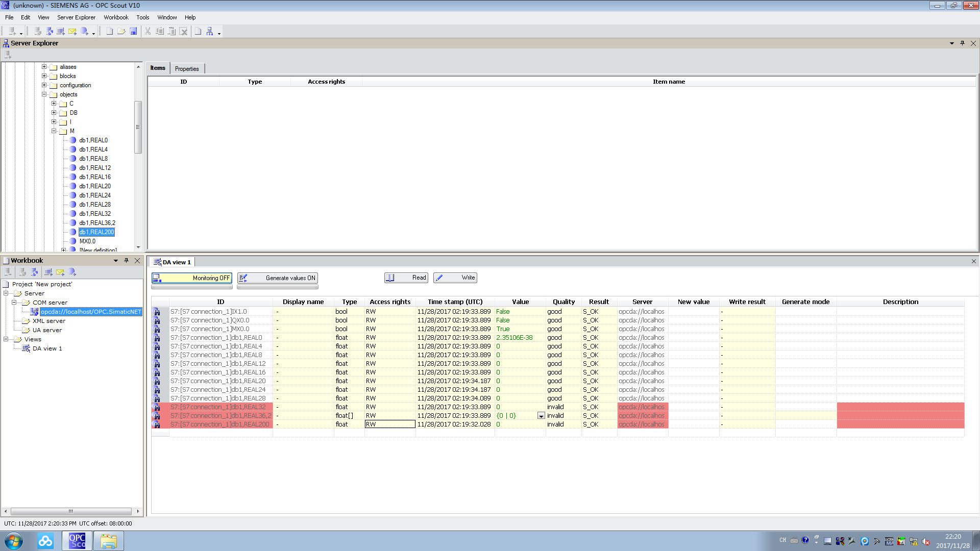Toggle the Monitoring OFF button

click(192, 278)
